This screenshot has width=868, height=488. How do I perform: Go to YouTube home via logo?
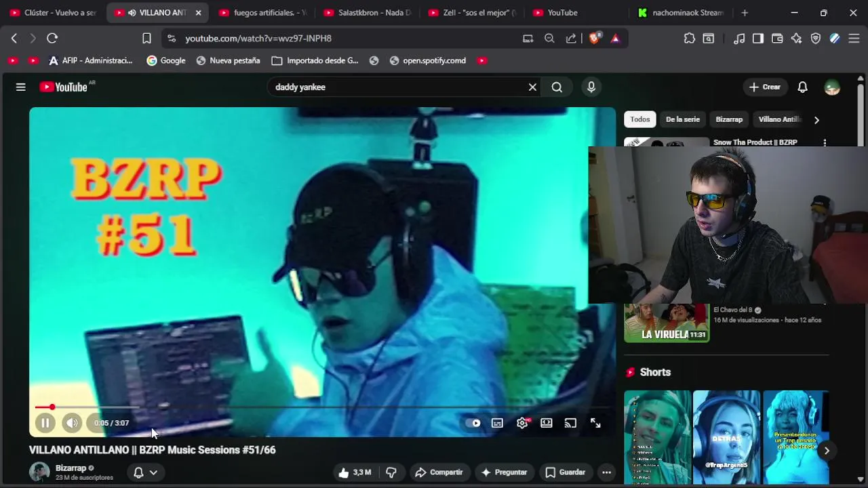(x=63, y=87)
